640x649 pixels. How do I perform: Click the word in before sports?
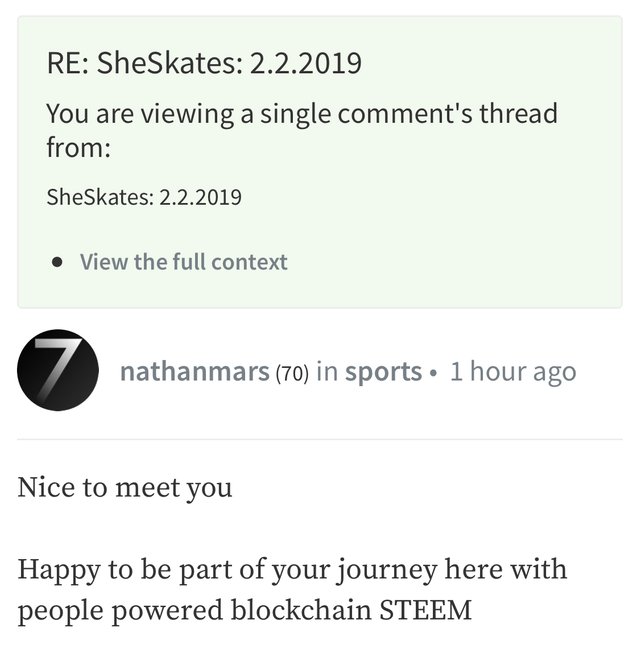327,371
